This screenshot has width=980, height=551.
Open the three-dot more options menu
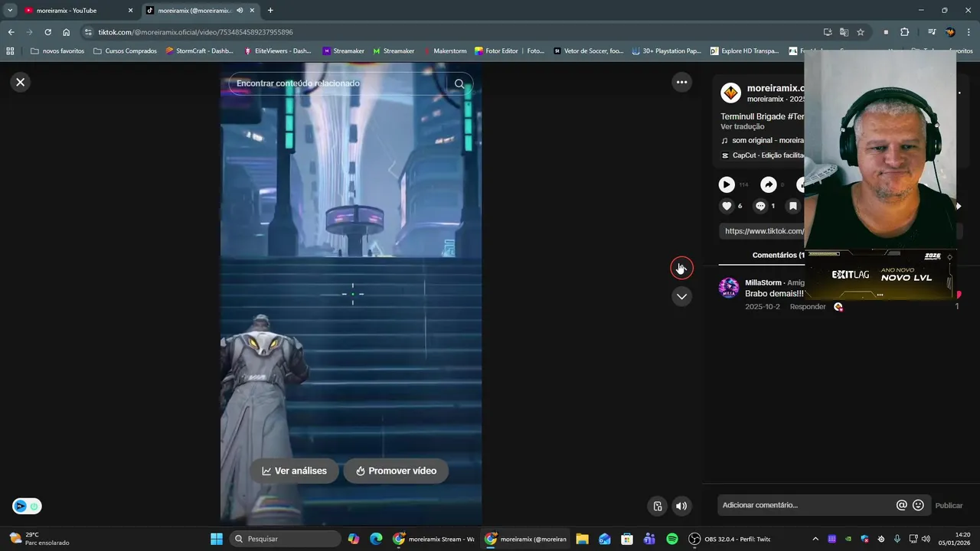tap(681, 82)
